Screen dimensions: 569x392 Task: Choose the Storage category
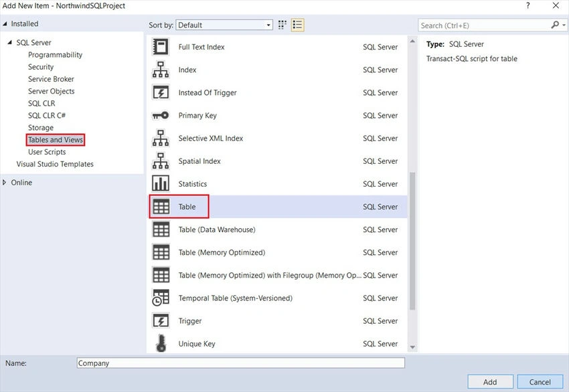coord(41,128)
